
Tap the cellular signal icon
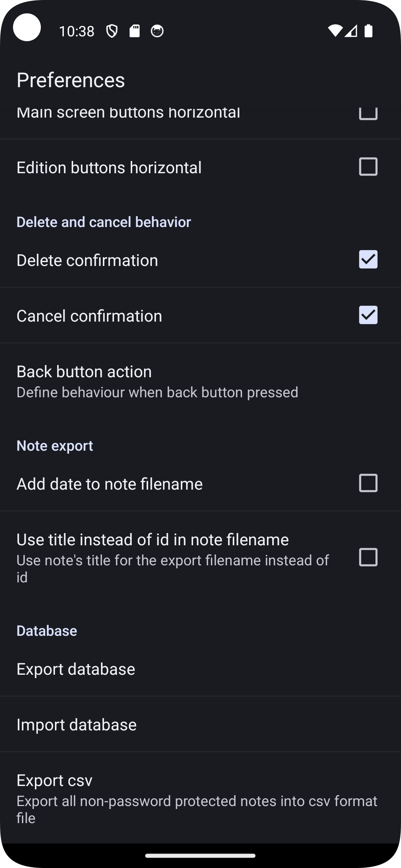coord(351,31)
